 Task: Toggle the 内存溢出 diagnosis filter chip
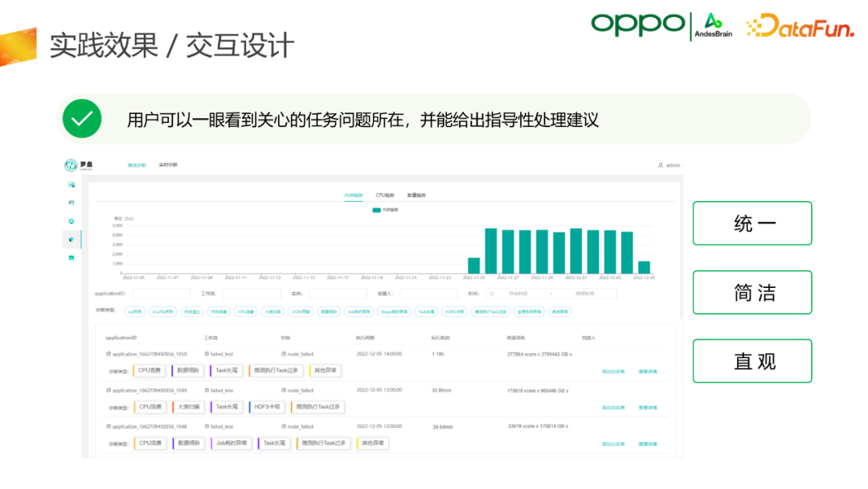pyautogui.click(x=192, y=312)
